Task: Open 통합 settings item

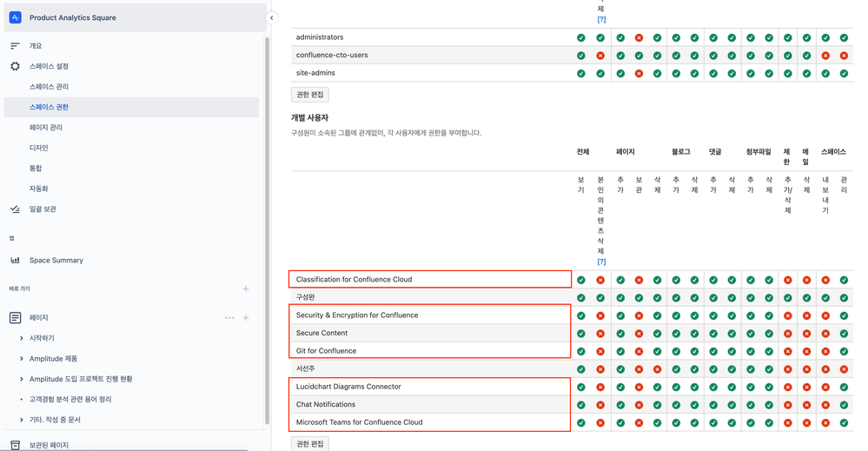Action: pyautogui.click(x=36, y=169)
